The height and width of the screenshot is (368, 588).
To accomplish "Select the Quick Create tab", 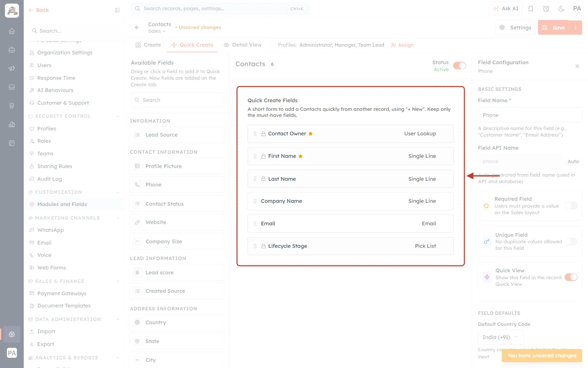I will pyautogui.click(x=192, y=45).
